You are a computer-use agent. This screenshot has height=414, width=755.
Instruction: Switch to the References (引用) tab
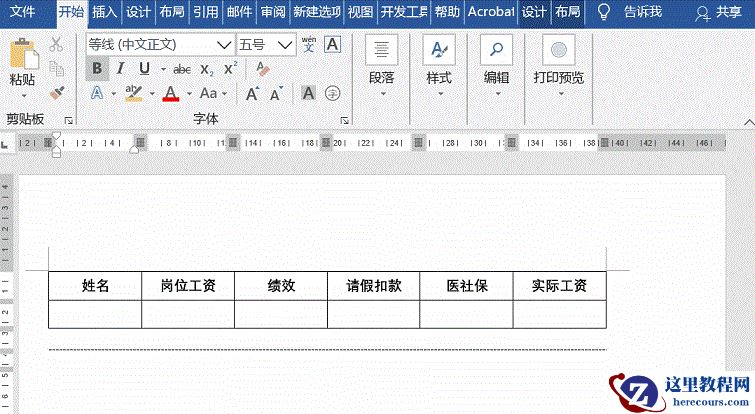point(206,12)
